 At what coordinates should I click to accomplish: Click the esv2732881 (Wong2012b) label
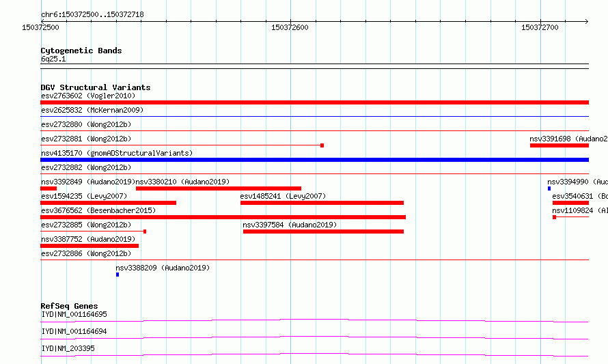(86, 139)
